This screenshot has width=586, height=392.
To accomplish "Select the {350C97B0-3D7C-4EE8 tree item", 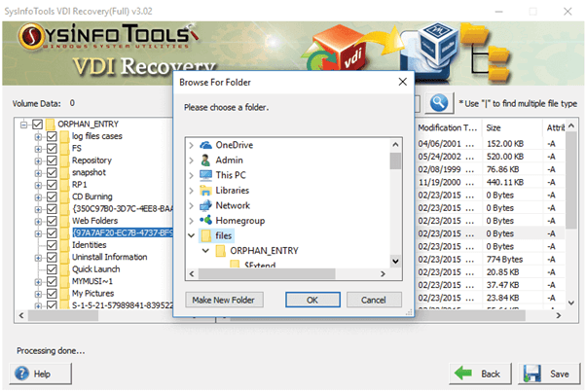I will (x=123, y=209).
